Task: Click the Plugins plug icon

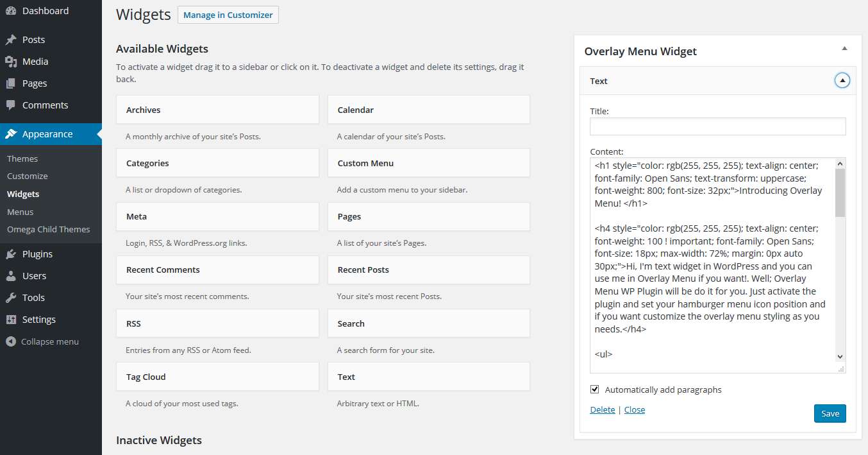Action: pyautogui.click(x=11, y=254)
